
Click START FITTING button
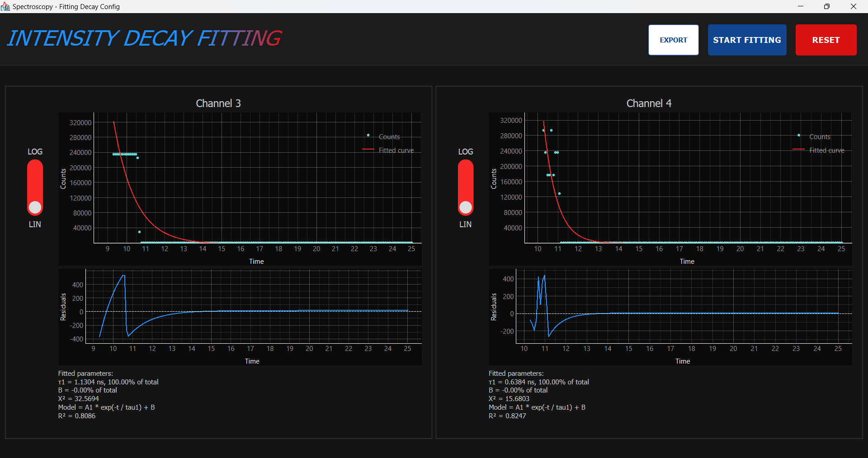tap(747, 40)
